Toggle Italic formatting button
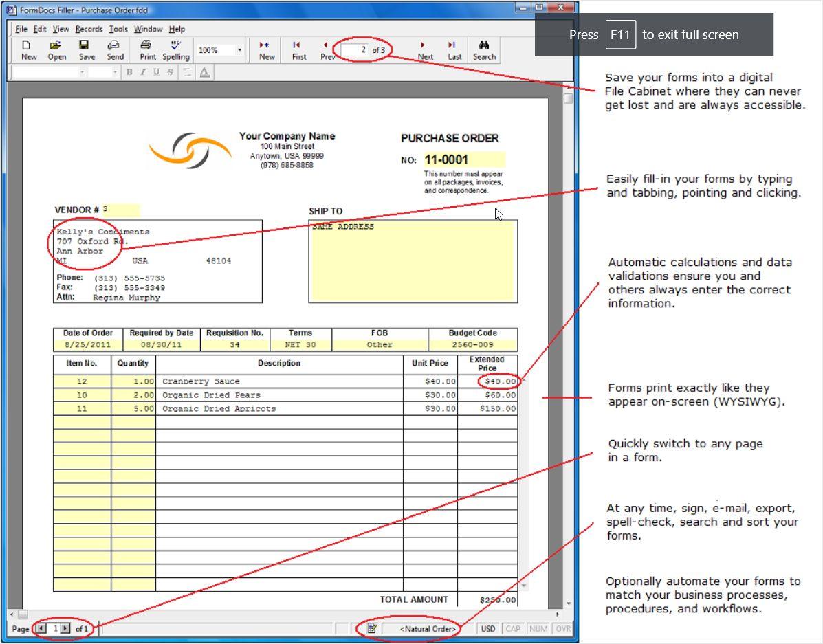 [x=143, y=72]
